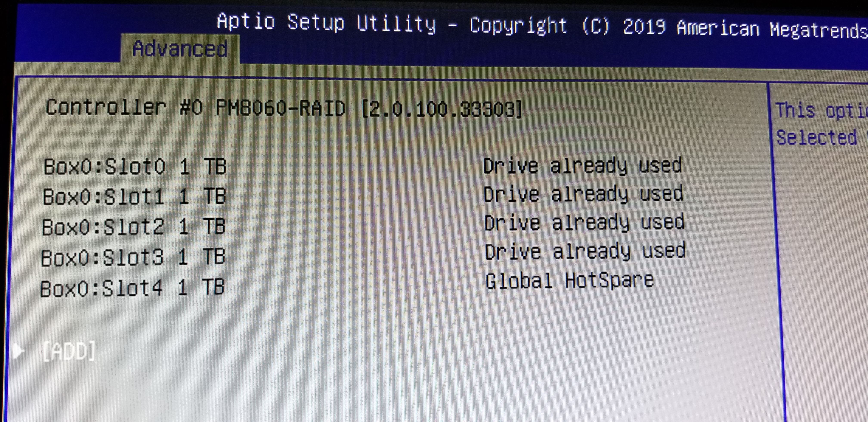Screen dimensions: 868x422
Task: Click Slot3 'Drive already used' status
Action: (x=585, y=252)
